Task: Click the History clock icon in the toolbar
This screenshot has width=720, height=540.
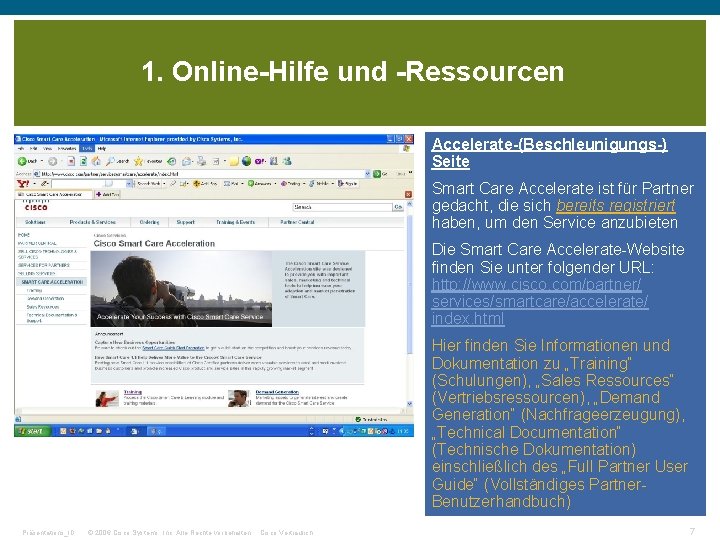Action: (x=171, y=161)
